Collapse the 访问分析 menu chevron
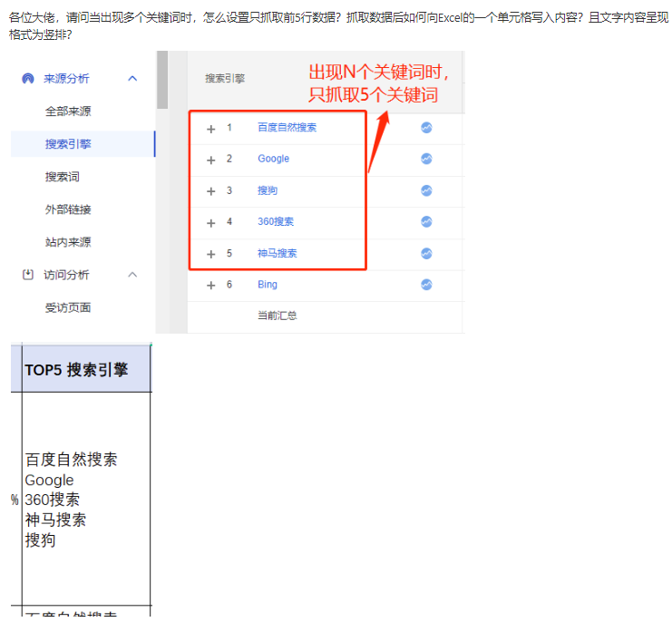This screenshot has width=672, height=622. point(132,275)
